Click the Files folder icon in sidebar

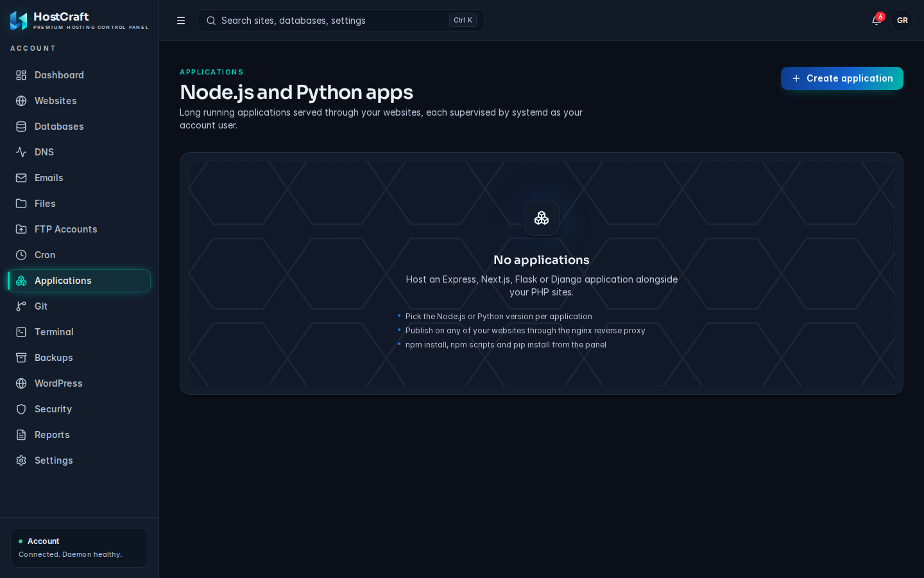(x=21, y=204)
